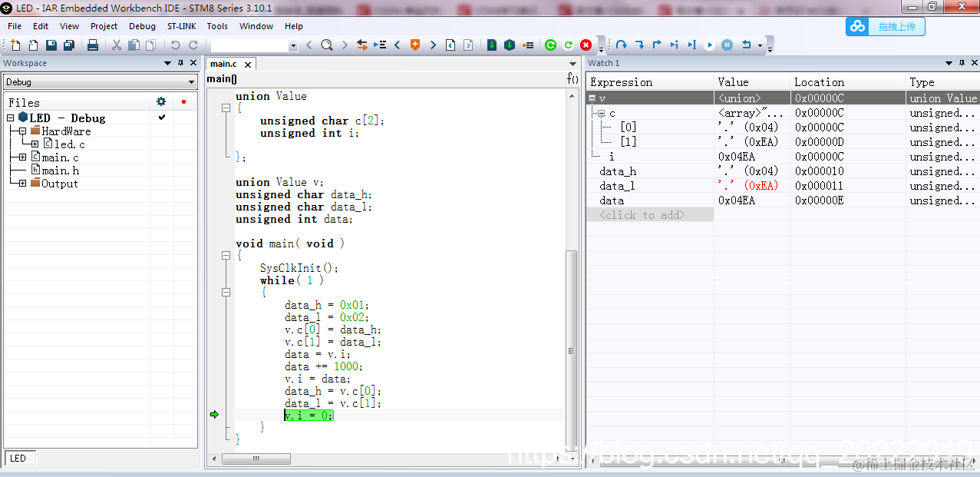Image resolution: width=980 pixels, height=477 pixels.
Task: Click the Download and Debug icon
Action: coord(492,45)
